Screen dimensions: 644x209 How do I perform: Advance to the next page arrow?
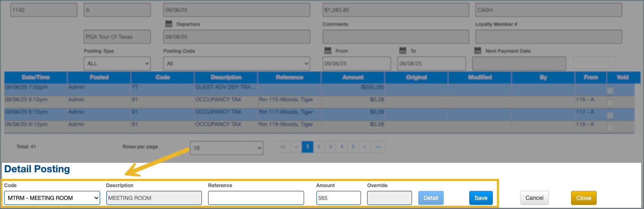click(x=365, y=147)
